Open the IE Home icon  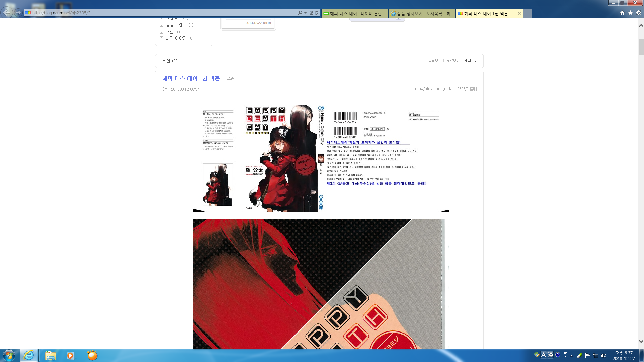click(622, 13)
